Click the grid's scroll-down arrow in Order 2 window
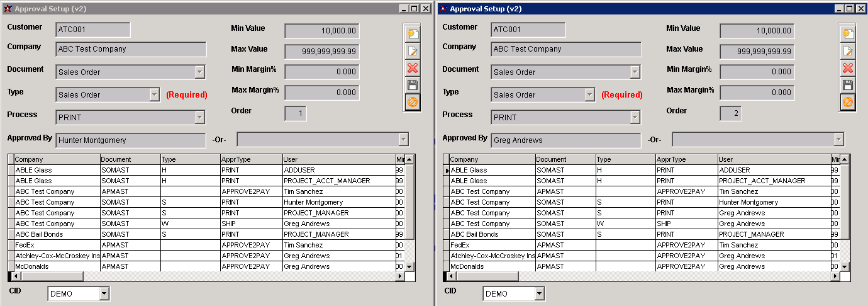This screenshot has height=306, width=868. (844, 266)
